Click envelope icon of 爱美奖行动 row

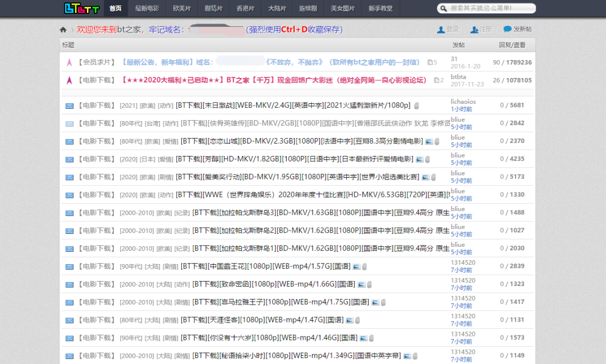click(x=70, y=177)
